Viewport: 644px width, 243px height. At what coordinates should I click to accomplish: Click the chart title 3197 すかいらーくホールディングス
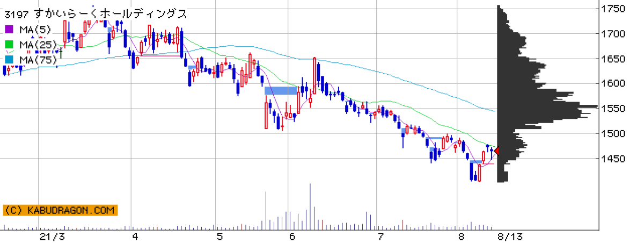point(96,15)
